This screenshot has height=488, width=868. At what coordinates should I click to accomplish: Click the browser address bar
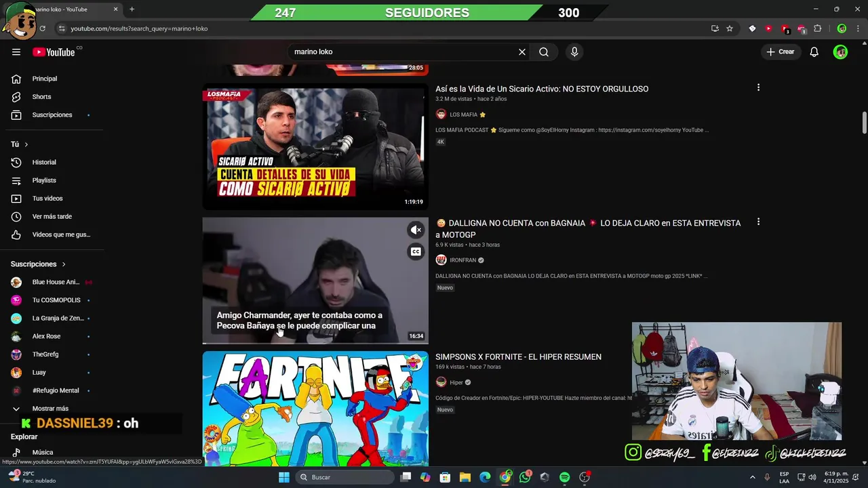(x=380, y=28)
